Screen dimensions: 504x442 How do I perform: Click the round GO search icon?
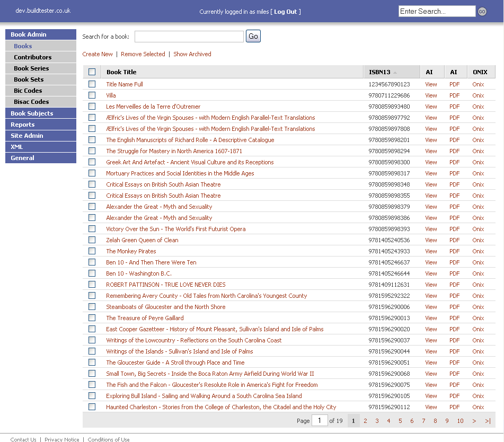coord(482,12)
